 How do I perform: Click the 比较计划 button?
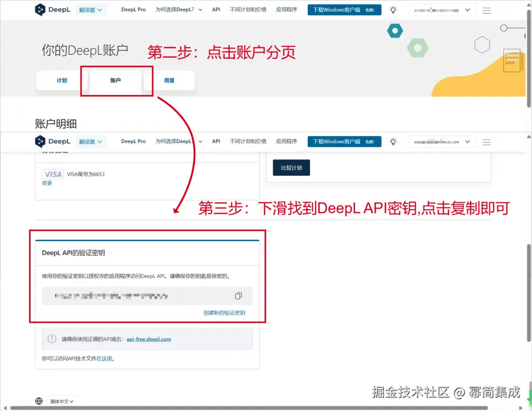point(291,168)
